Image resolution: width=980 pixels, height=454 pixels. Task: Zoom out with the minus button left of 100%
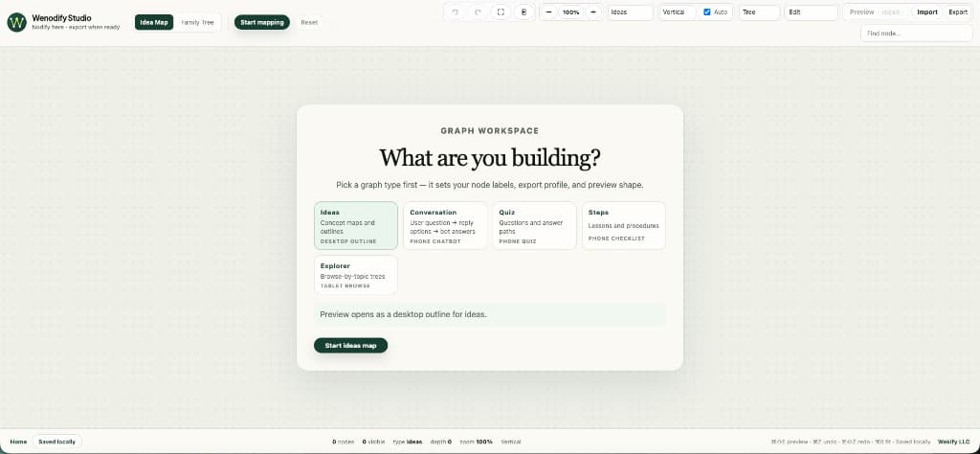pyautogui.click(x=548, y=11)
